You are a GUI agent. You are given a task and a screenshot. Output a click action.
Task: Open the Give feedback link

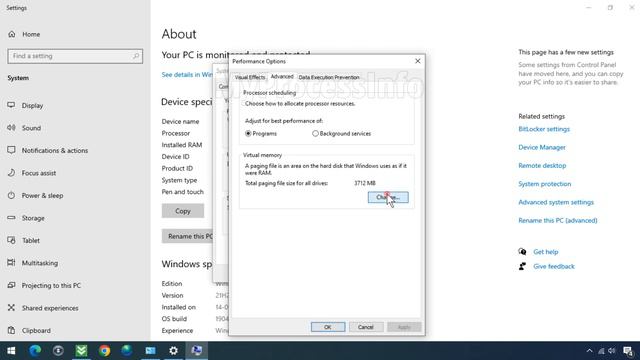point(553,267)
